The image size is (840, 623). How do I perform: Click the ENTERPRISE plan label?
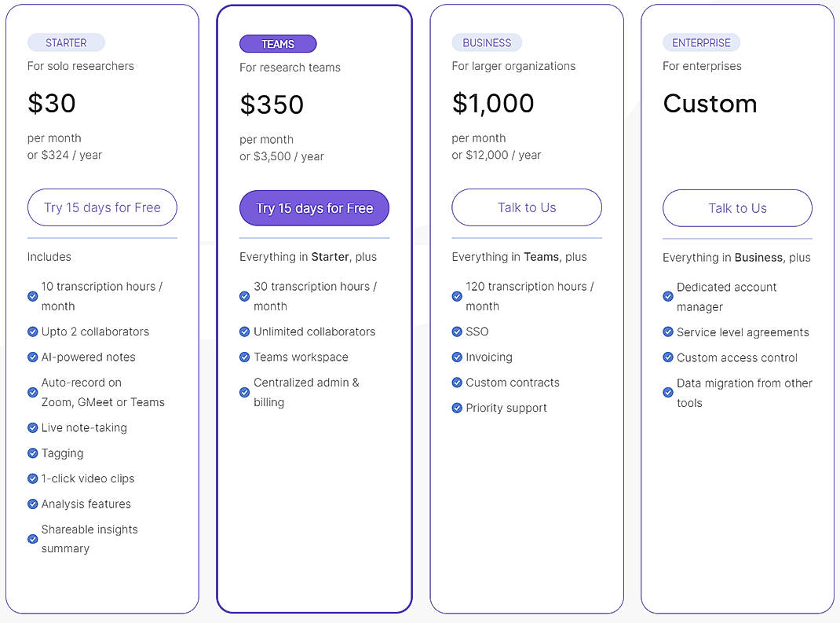click(x=701, y=42)
